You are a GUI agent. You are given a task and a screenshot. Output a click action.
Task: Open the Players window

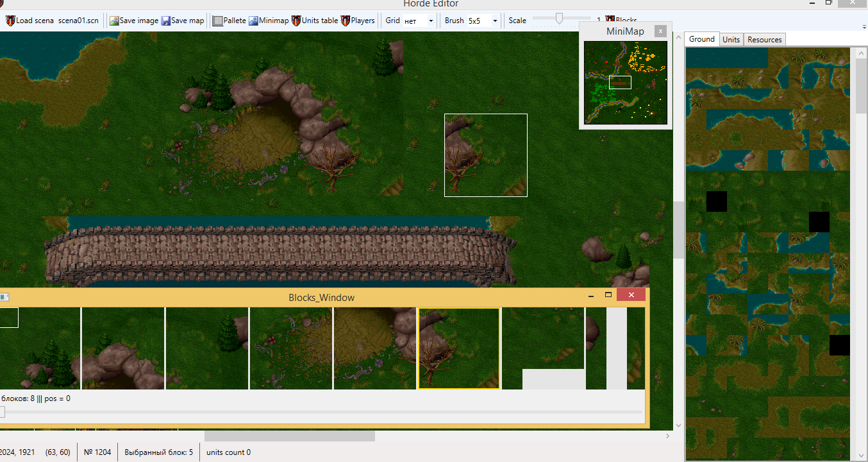(358, 21)
